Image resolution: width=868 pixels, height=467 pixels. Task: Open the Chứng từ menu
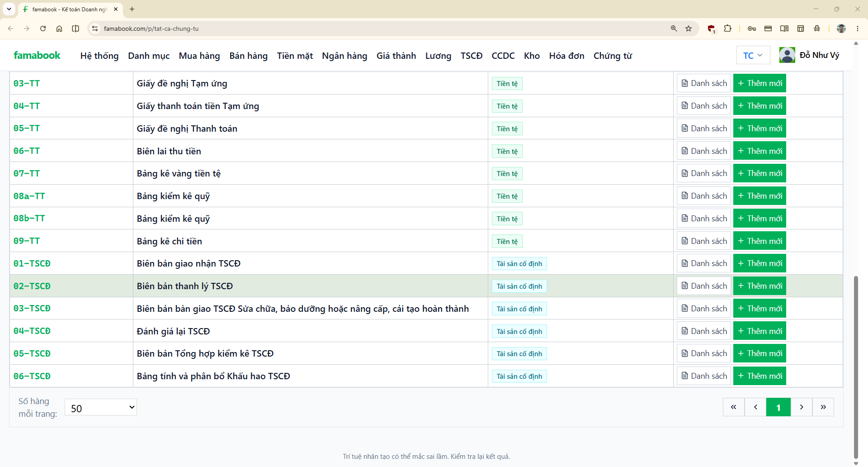tap(613, 56)
